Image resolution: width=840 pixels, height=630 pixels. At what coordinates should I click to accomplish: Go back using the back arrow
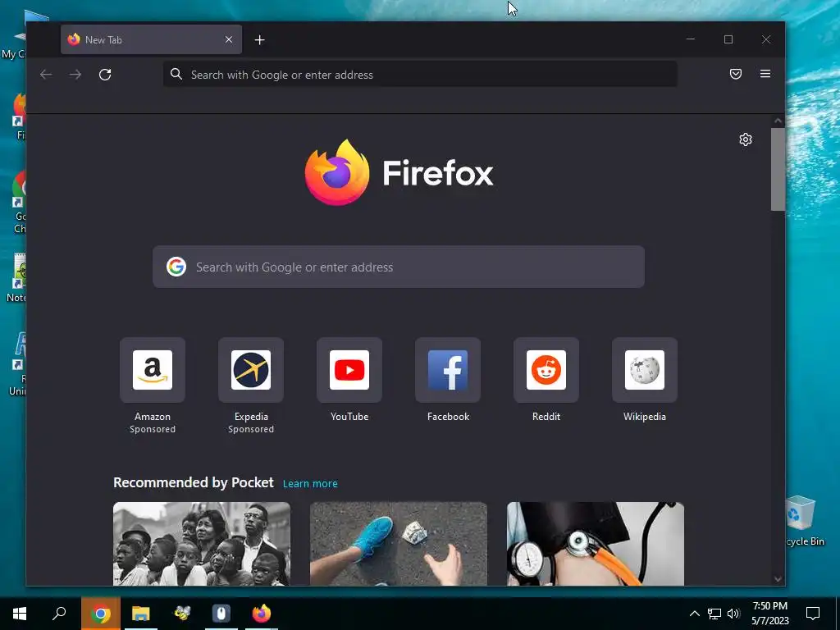(x=46, y=75)
